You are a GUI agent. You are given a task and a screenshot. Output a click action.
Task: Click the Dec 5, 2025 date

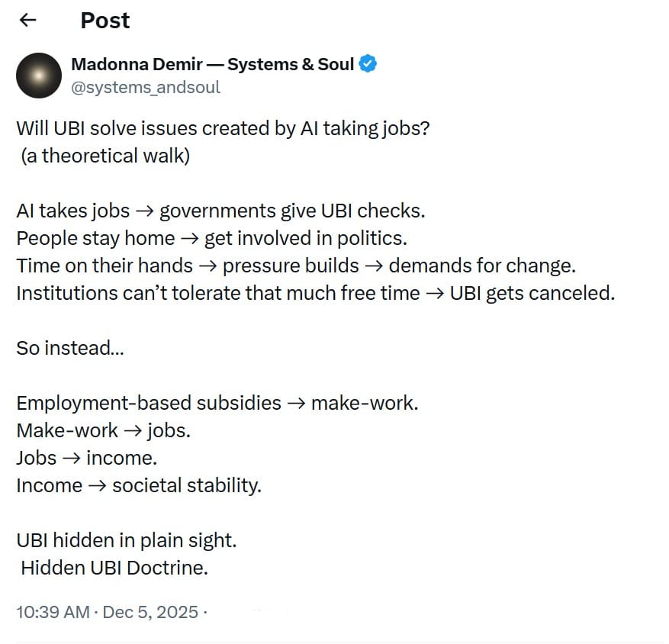[150, 612]
